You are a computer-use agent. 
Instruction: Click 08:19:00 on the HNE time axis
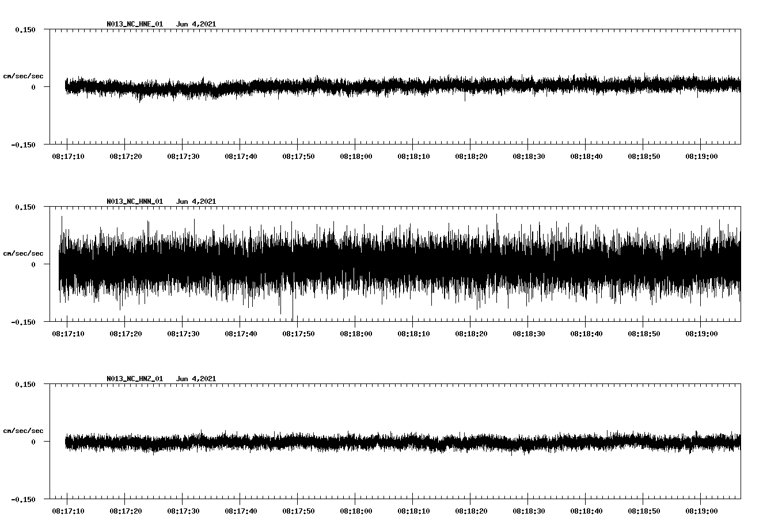pos(701,157)
